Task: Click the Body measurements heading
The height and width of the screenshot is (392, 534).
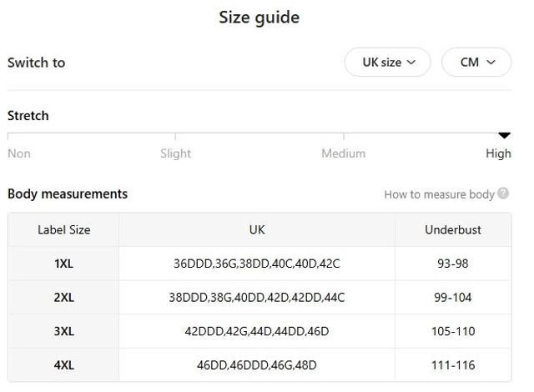Action: [x=68, y=193]
